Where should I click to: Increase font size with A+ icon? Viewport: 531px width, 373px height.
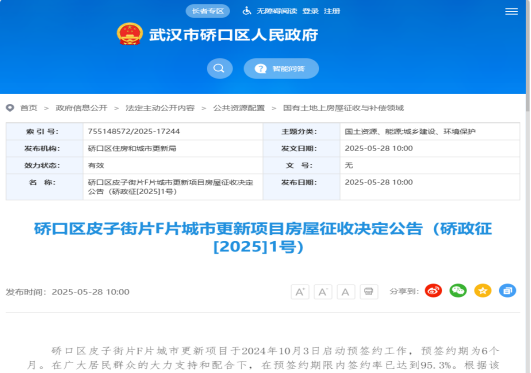300,292
